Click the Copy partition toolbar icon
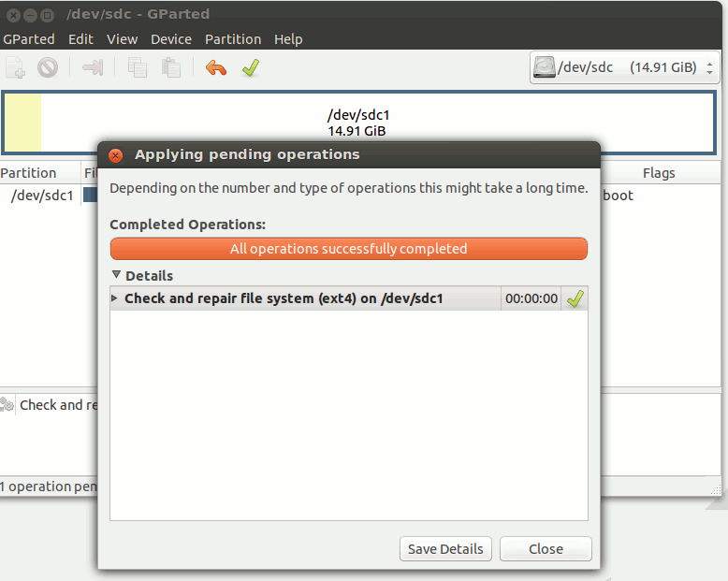Image resolution: width=728 pixels, height=581 pixels. pos(138,67)
